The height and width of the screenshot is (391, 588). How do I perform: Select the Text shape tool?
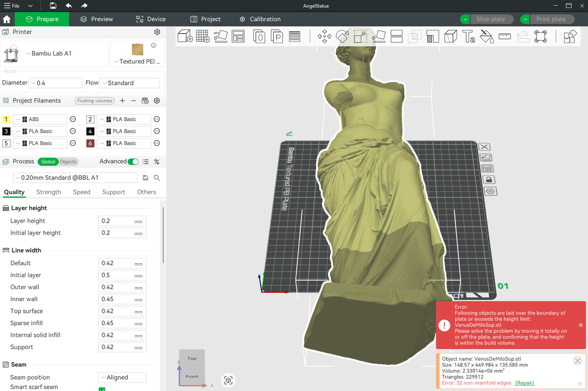pyautogui.click(x=469, y=36)
